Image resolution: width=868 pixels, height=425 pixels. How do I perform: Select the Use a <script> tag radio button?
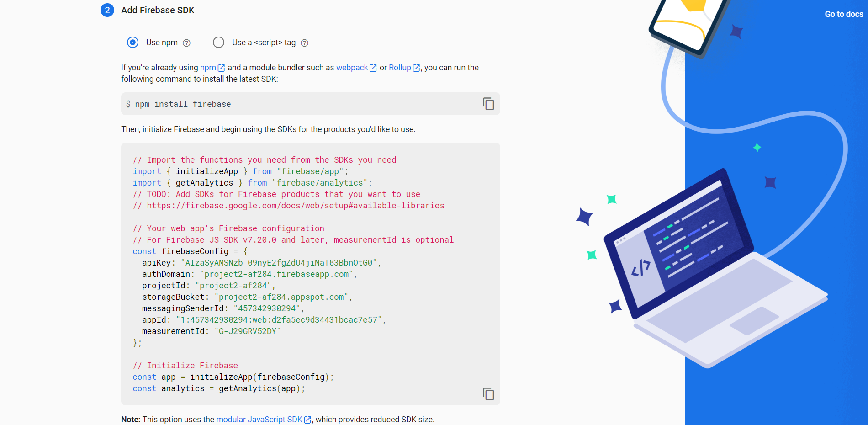[x=218, y=42]
